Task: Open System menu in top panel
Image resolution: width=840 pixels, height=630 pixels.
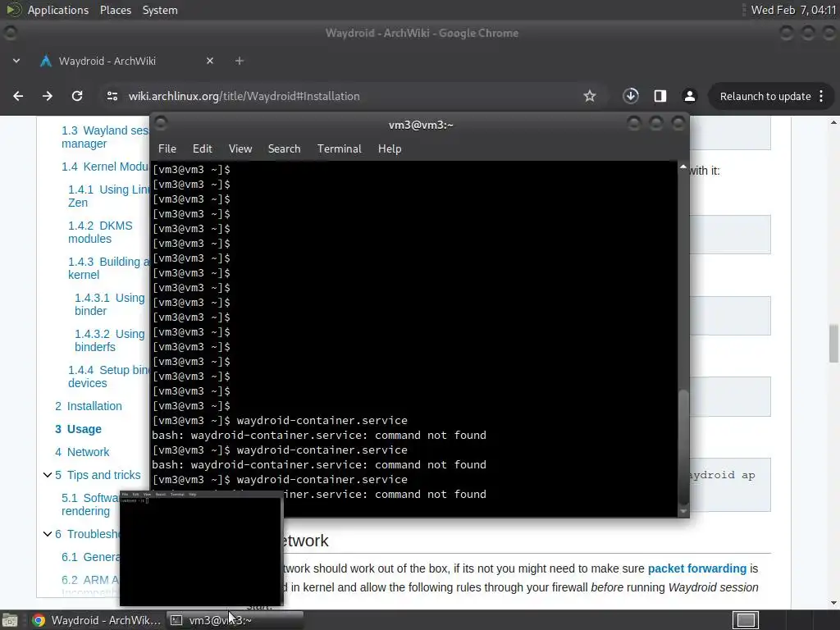Action: tap(160, 10)
